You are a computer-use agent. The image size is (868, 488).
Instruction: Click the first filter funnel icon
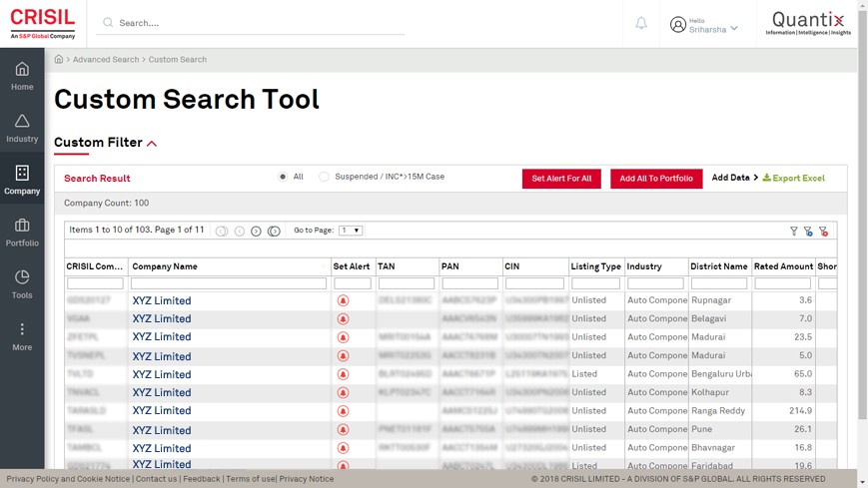click(x=794, y=231)
